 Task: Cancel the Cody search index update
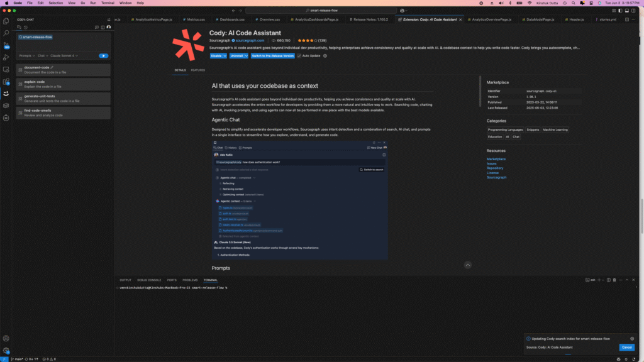(627, 347)
